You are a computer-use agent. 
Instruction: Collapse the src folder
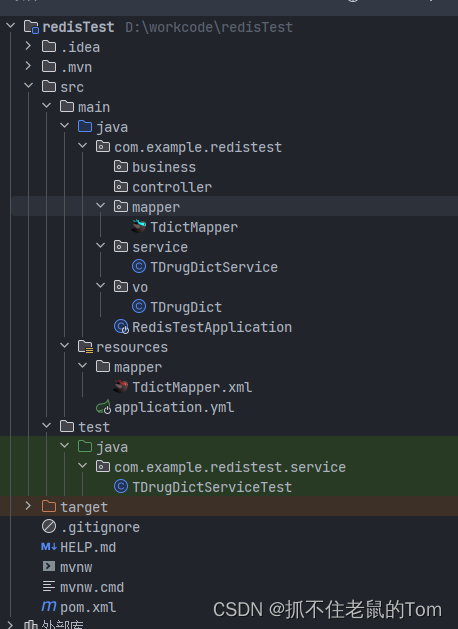(x=28, y=86)
